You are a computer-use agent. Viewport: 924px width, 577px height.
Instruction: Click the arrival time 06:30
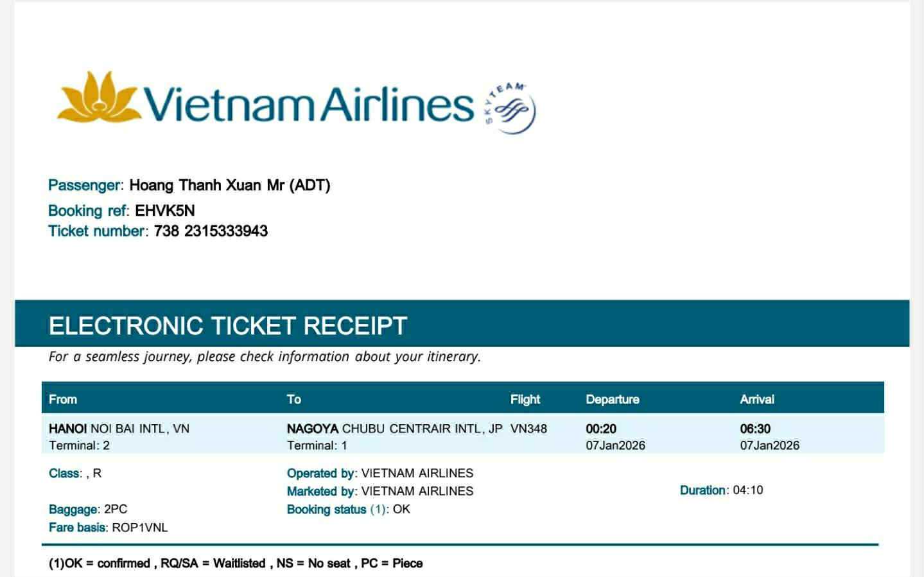[755, 429]
